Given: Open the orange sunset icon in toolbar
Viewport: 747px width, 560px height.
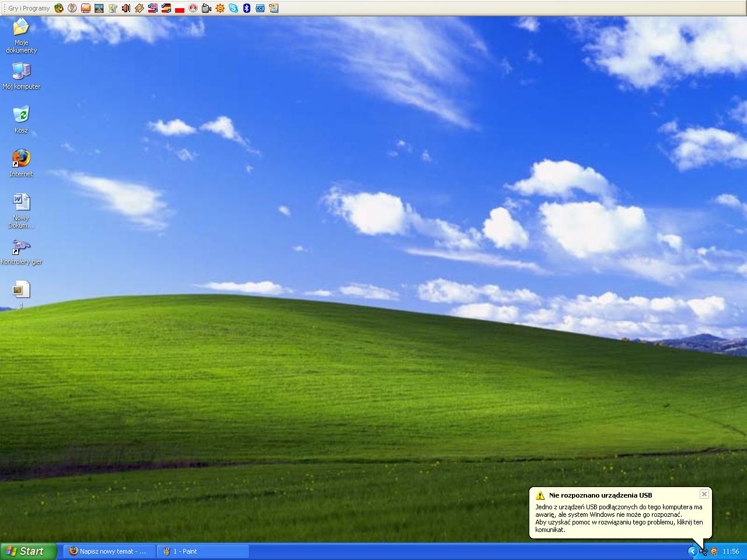Looking at the screenshot, I should (x=86, y=8).
